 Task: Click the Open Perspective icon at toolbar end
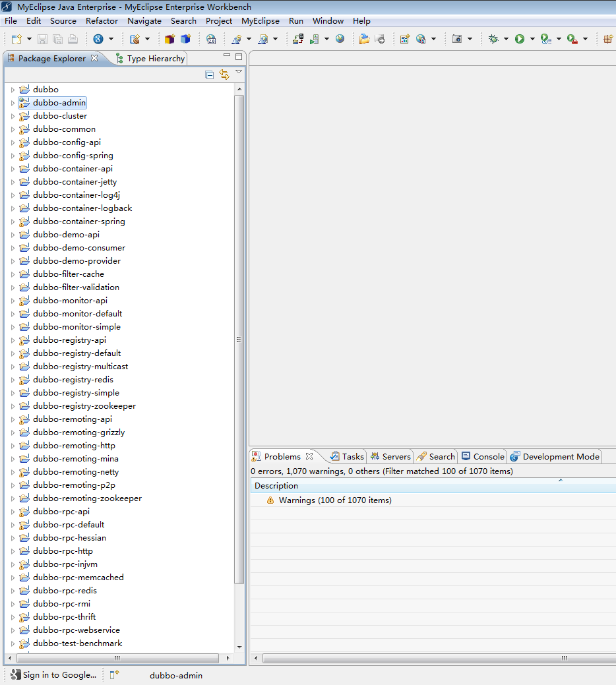[607, 40]
